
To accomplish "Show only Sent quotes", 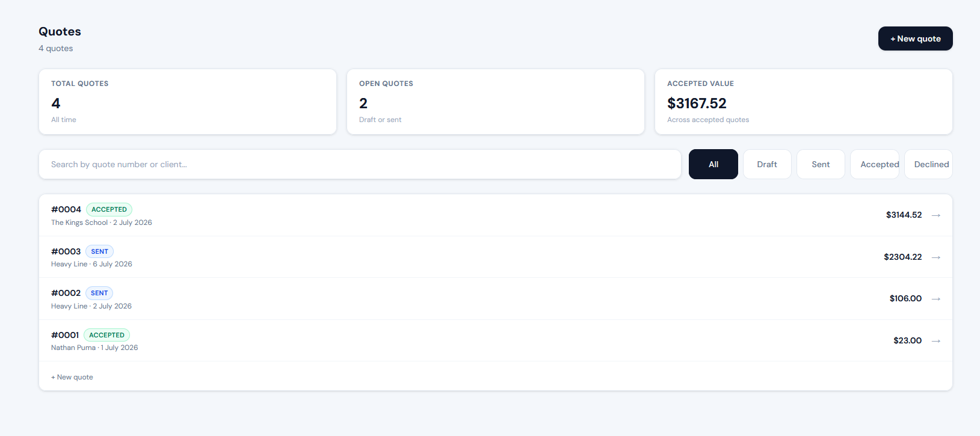I will click(x=821, y=164).
